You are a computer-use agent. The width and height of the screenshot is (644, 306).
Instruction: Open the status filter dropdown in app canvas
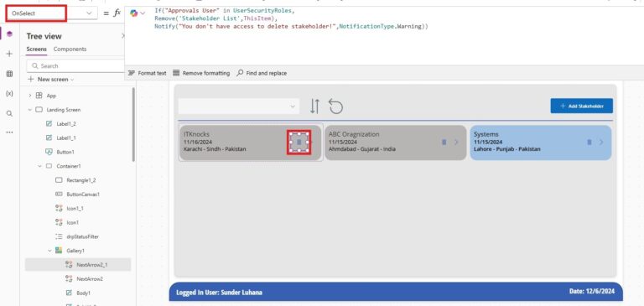pyautogui.click(x=239, y=106)
